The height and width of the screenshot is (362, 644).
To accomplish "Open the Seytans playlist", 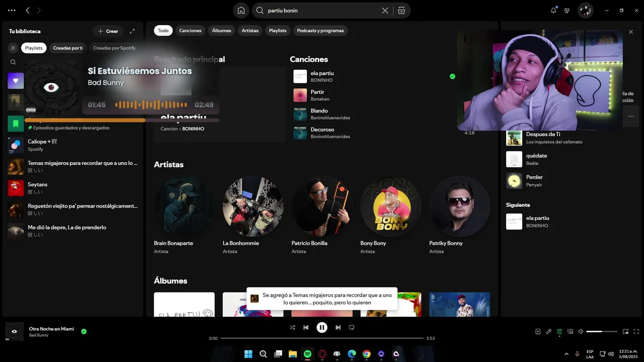I will point(73,188).
